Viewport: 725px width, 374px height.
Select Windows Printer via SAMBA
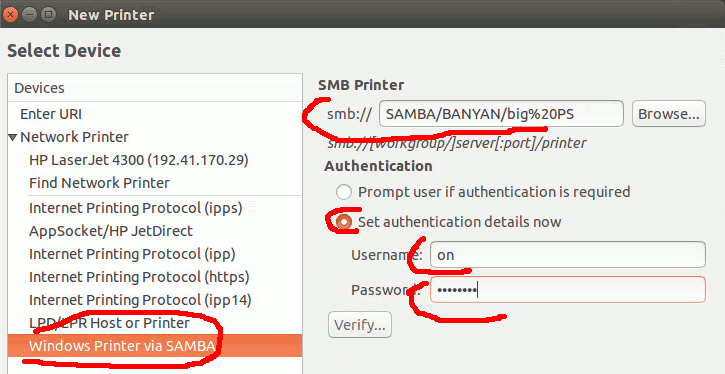[x=155, y=346]
